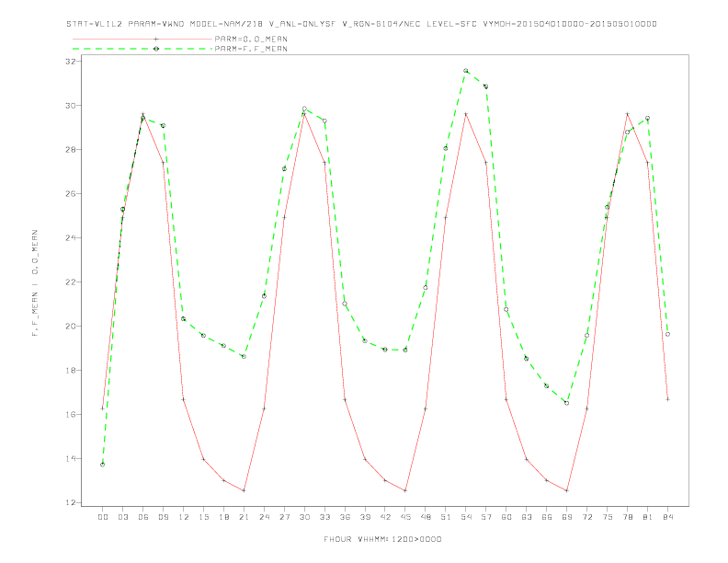The height and width of the screenshot is (563, 728).
Task: Click x-axis tick label 48
Action: click(426, 517)
